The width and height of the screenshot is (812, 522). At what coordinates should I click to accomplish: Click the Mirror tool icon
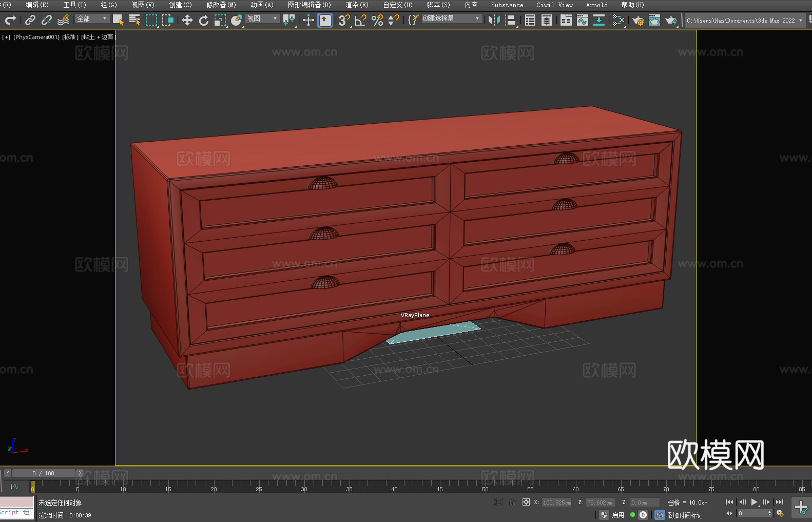[x=494, y=20]
